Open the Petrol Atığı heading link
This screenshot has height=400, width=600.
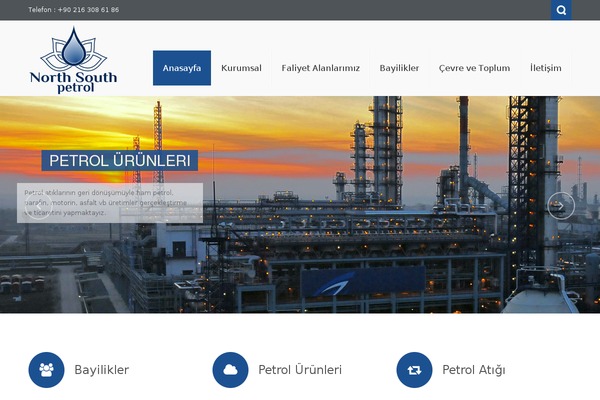(x=474, y=370)
